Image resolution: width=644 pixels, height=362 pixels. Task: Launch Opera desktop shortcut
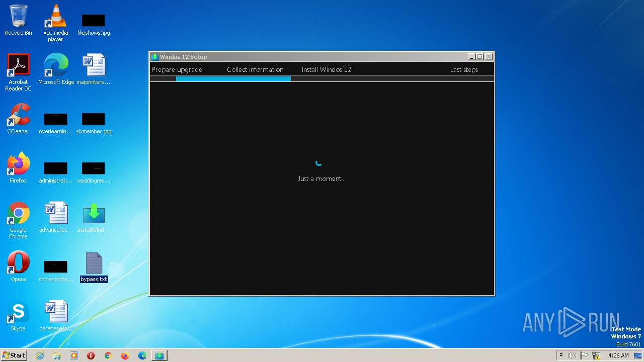(18, 266)
